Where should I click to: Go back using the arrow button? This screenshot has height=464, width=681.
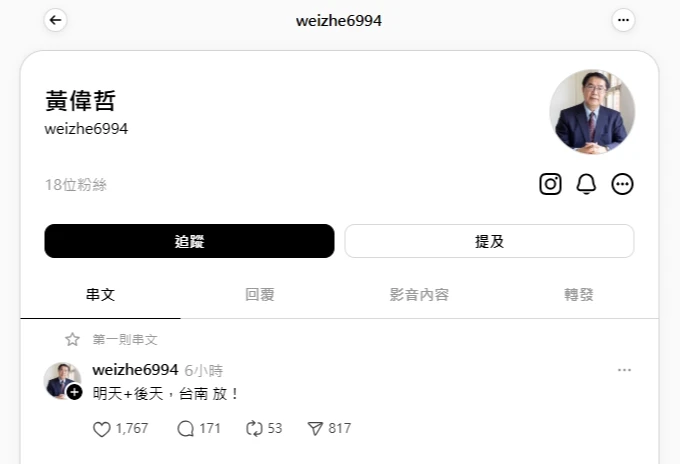56,20
